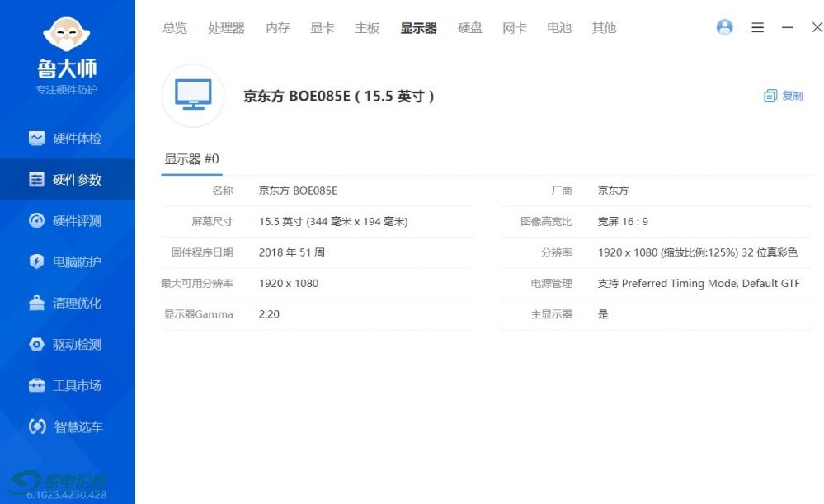
Task: Click the 硬件参数 list icon in sidebar
Action: [36, 179]
